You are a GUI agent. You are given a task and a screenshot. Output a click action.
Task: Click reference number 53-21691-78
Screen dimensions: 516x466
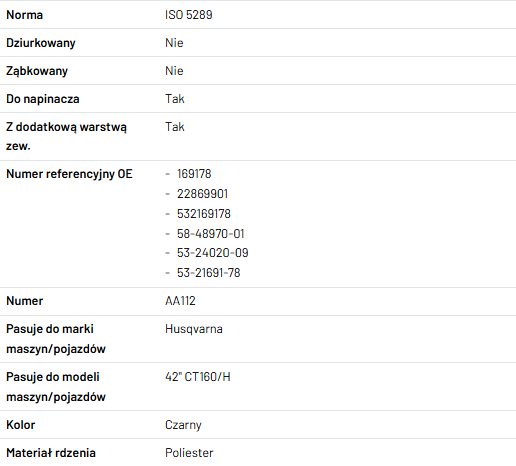point(209,273)
